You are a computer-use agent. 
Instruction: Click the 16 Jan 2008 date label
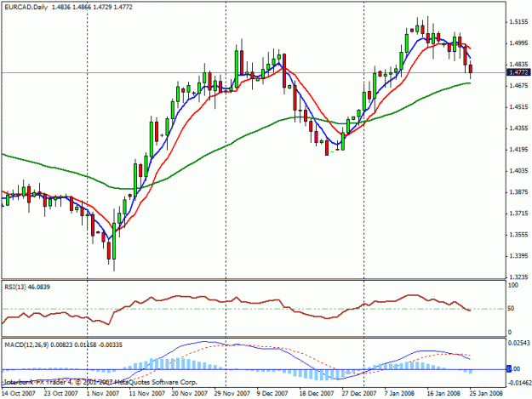tap(443, 393)
